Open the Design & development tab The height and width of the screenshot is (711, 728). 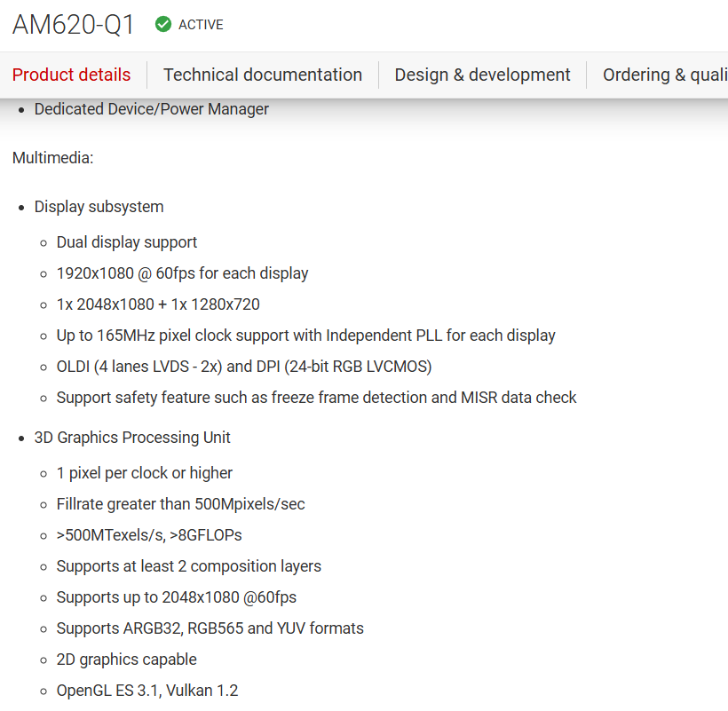pyautogui.click(x=482, y=75)
